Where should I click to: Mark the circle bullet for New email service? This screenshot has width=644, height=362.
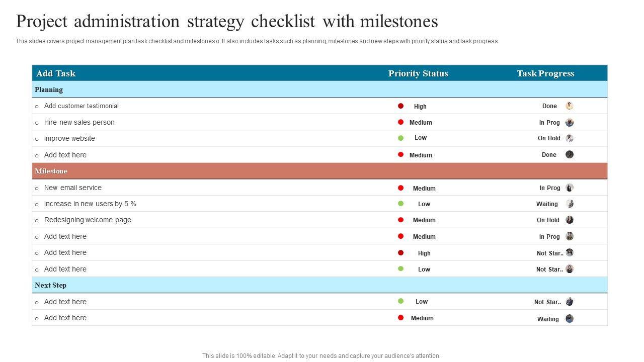point(37,189)
